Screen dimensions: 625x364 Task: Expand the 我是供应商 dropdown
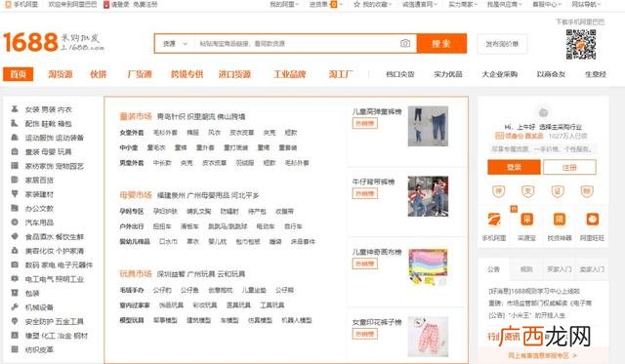(x=505, y=4)
